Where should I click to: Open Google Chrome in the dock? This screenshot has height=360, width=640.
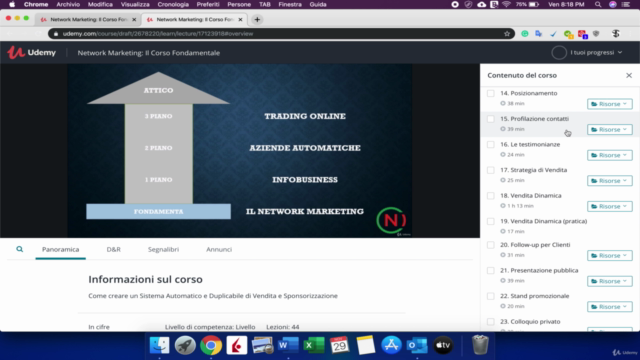point(211,345)
